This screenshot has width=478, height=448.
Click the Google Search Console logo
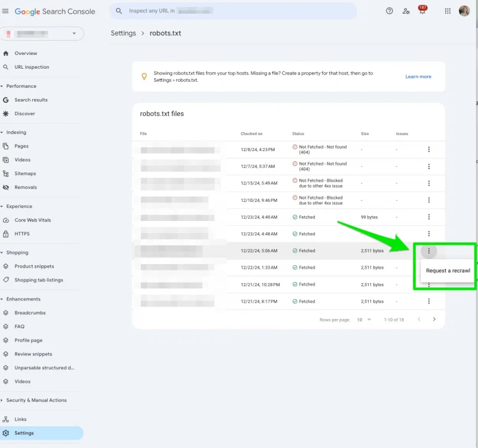pos(55,11)
